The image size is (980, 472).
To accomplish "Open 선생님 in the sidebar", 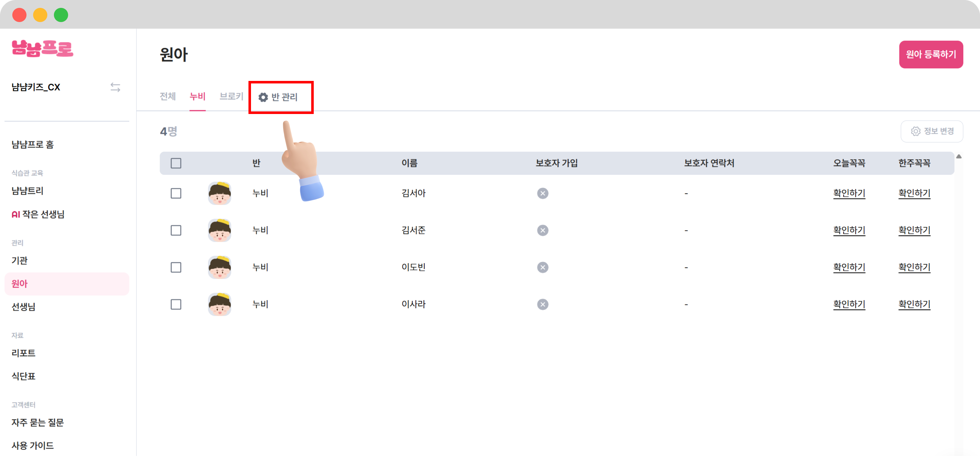I will tap(24, 307).
